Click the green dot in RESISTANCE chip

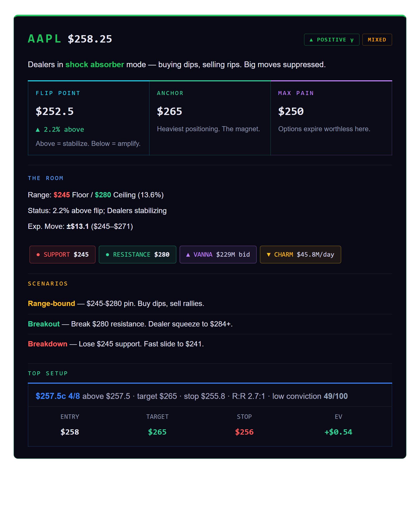pyautogui.click(x=107, y=255)
